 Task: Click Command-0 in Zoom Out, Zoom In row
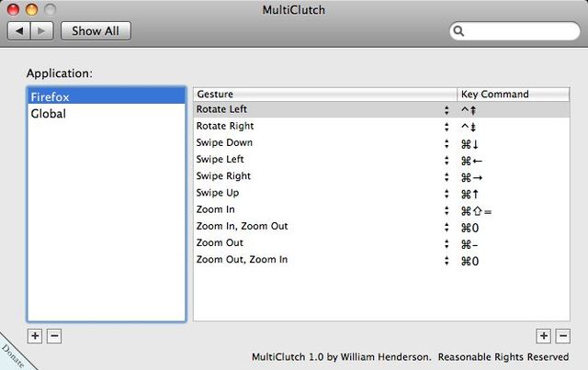(x=469, y=262)
